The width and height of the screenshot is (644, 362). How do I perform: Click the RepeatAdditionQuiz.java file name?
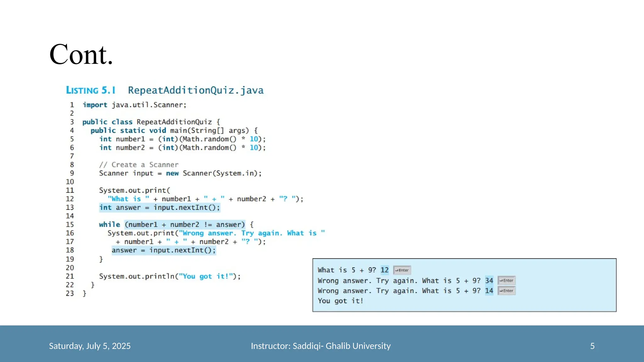196,90
